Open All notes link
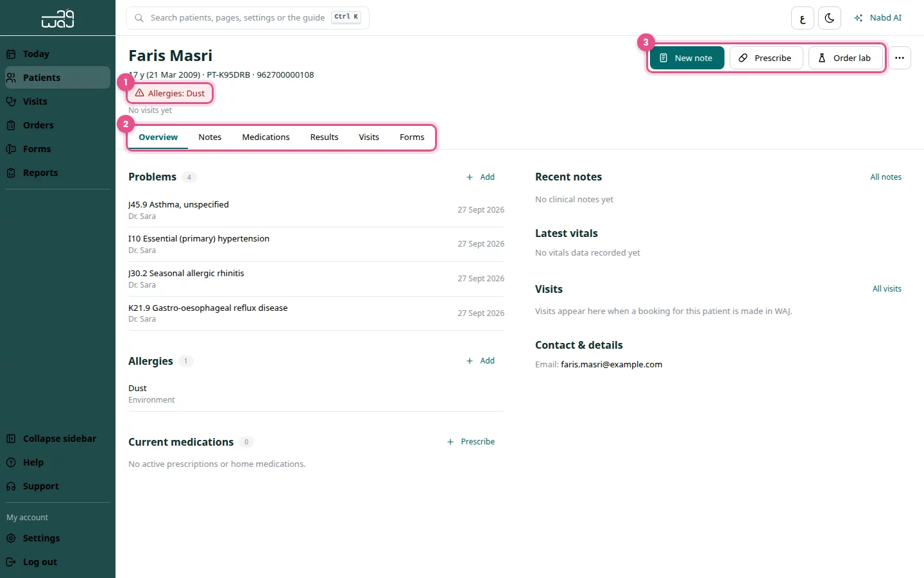 pos(886,177)
